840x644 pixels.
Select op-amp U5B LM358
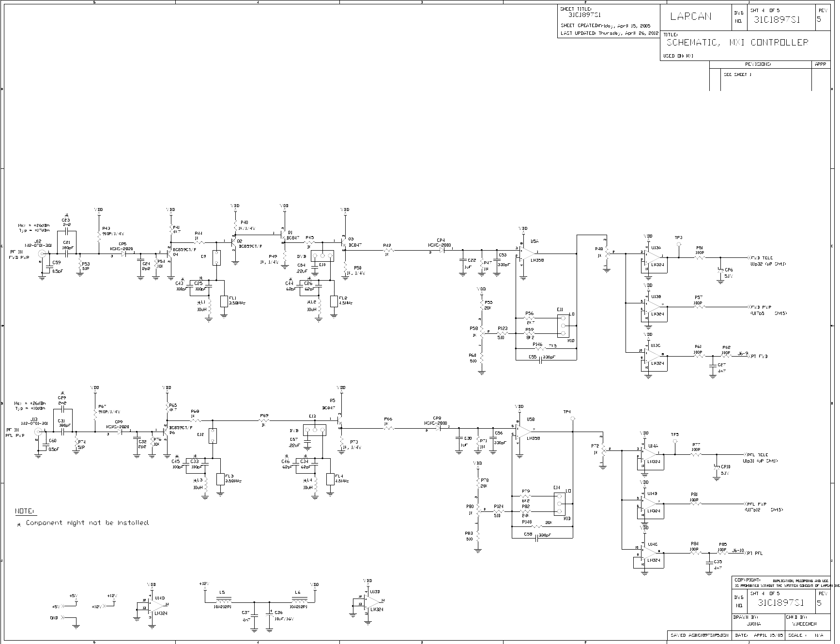coord(523,432)
